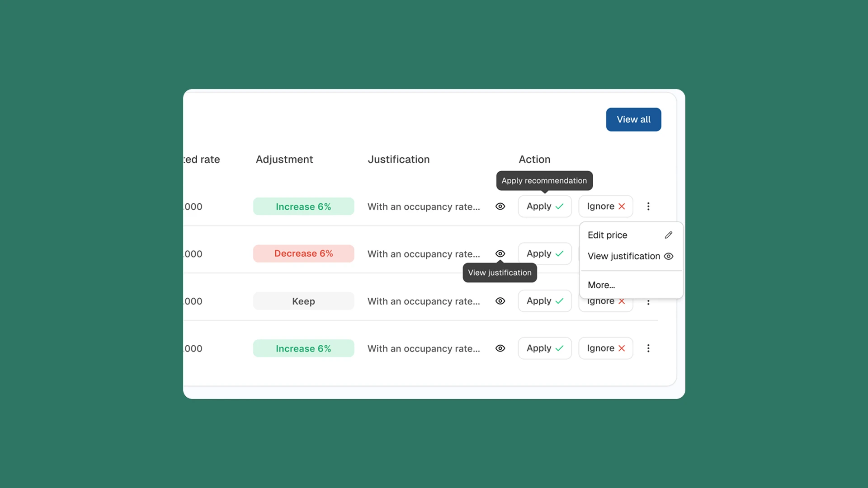Apply the Decrease 6% recommendation
This screenshot has height=488, width=868.
coord(545,253)
